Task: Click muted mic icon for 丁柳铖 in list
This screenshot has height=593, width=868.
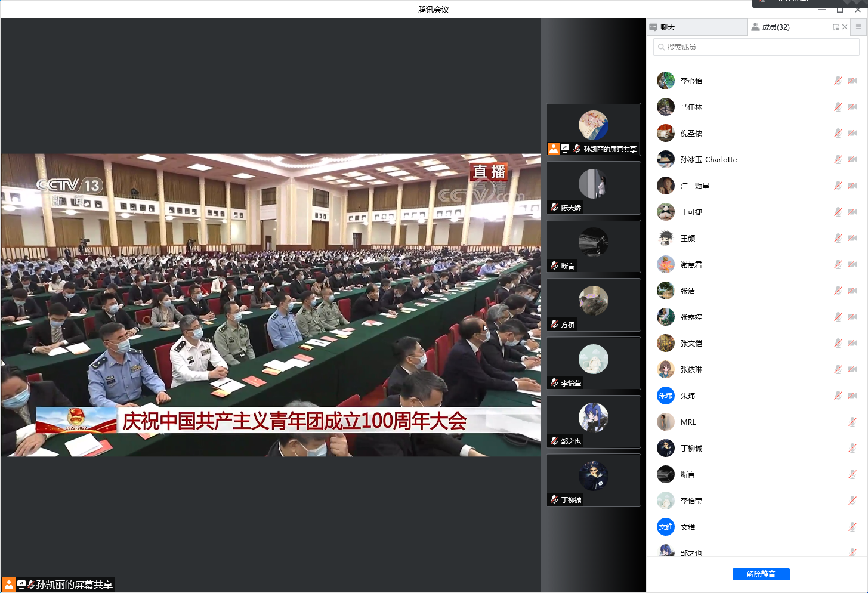Action: point(852,448)
